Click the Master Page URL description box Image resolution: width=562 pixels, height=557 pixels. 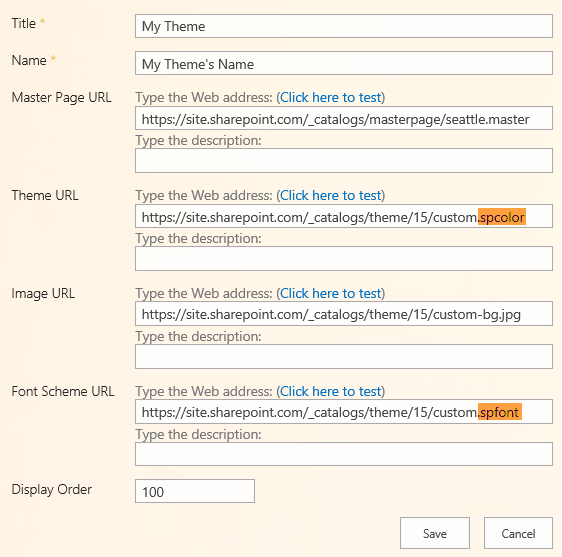(344, 161)
